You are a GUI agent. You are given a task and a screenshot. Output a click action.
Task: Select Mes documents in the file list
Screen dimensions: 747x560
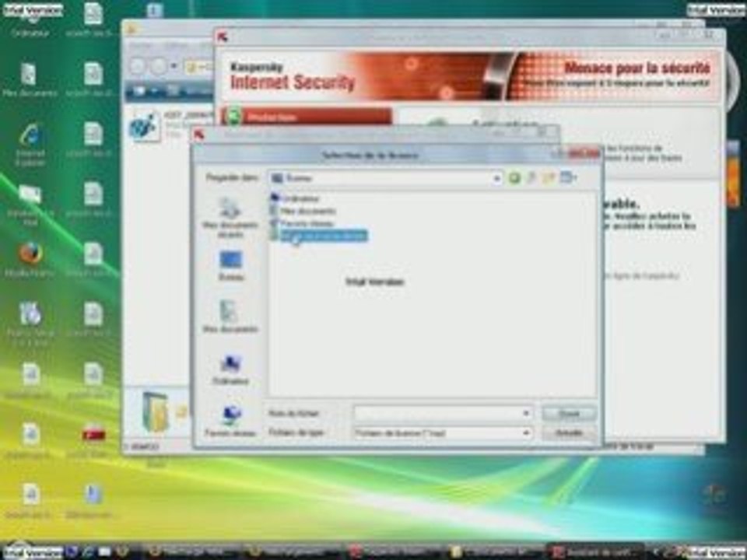click(303, 211)
